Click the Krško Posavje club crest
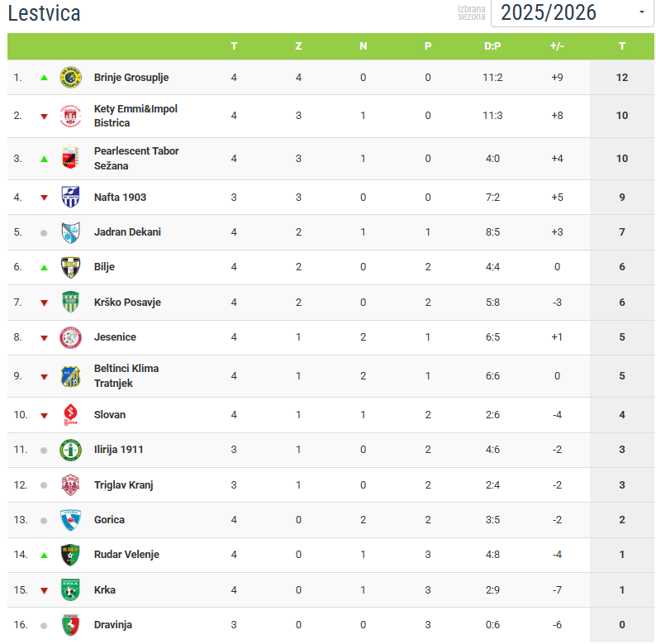This screenshot has width=656, height=644. pyautogui.click(x=71, y=303)
